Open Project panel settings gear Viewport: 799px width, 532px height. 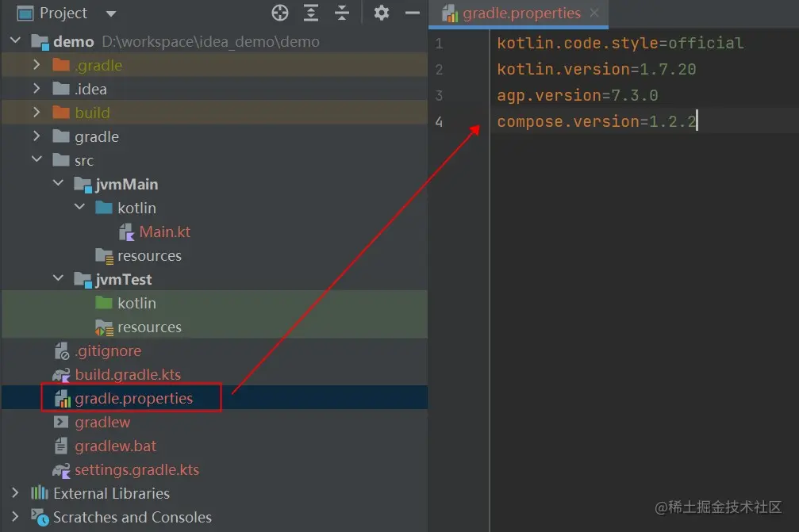point(381,13)
